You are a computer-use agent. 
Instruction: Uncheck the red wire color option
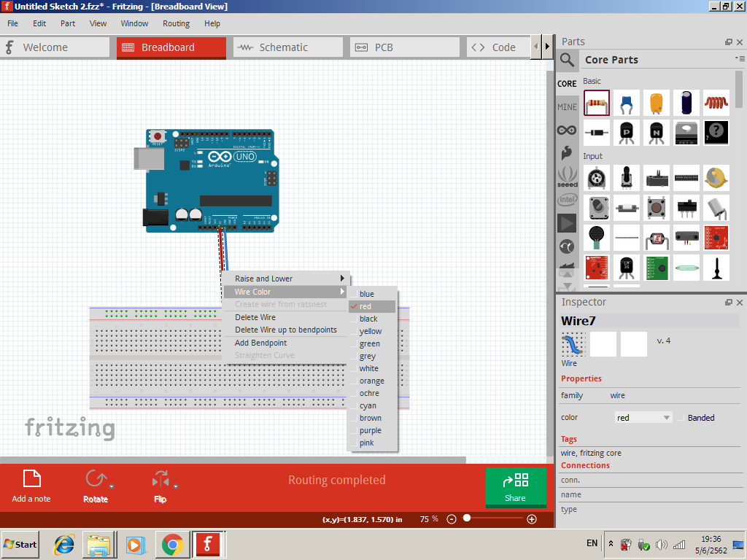click(372, 306)
